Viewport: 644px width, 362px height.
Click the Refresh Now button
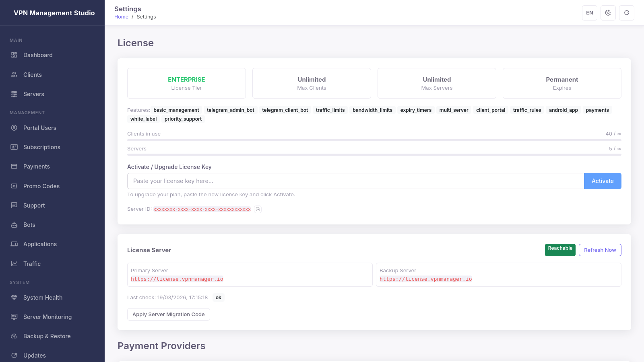click(600, 250)
